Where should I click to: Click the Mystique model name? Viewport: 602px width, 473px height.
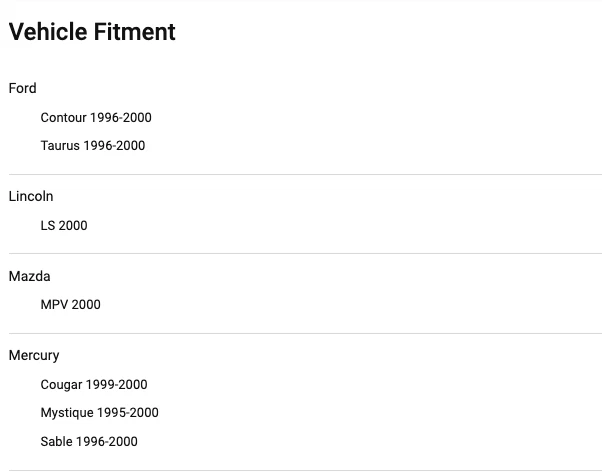pos(65,412)
